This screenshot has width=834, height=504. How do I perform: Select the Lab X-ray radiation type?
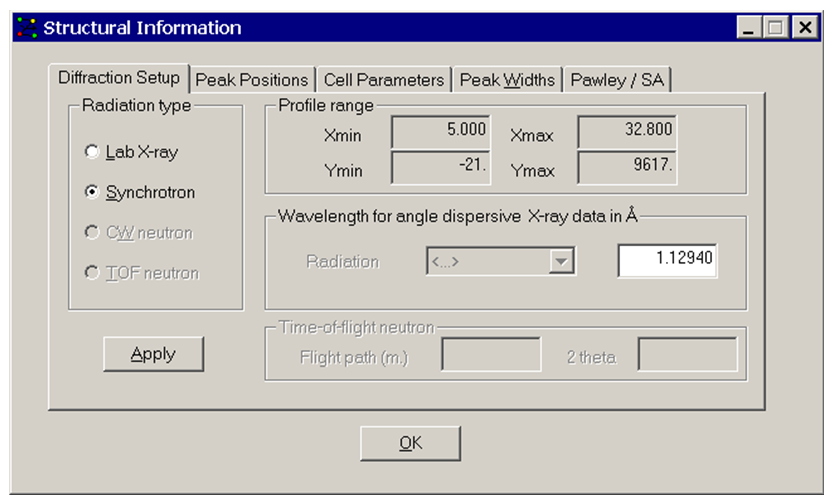click(x=92, y=152)
